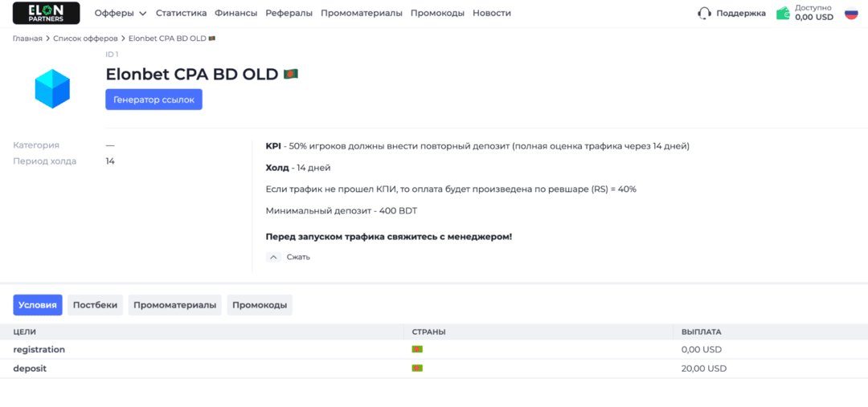The image size is (868, 407).
Task: Click the blue cube offer image
Action: pyautogui.click(x=52, y=88)
